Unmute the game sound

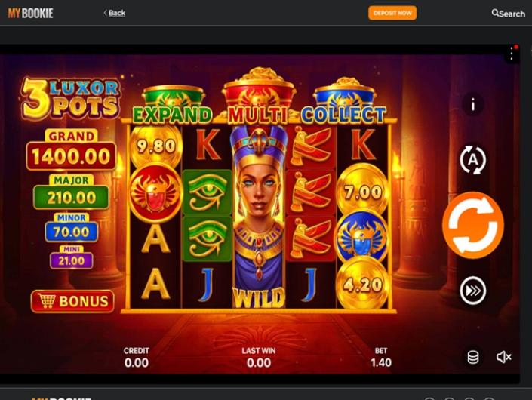point(503,357)
